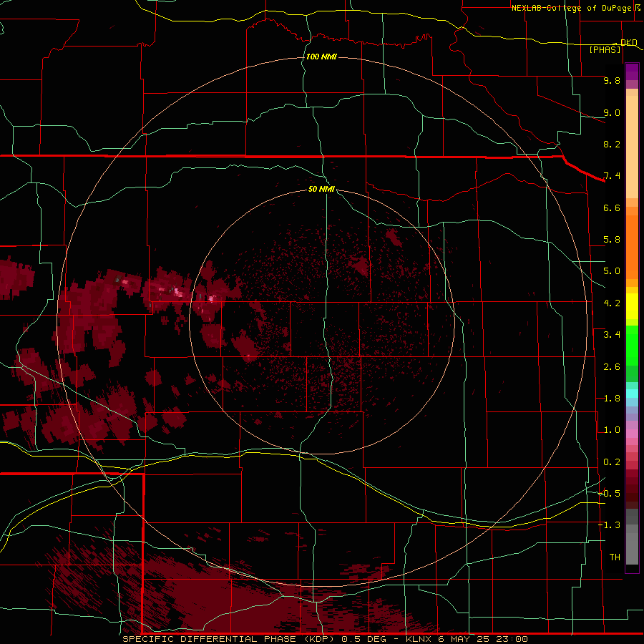The height and width of the screenshot is (644, 644).
Task: Click the 1.8 scale value
Action: [612, 399]
